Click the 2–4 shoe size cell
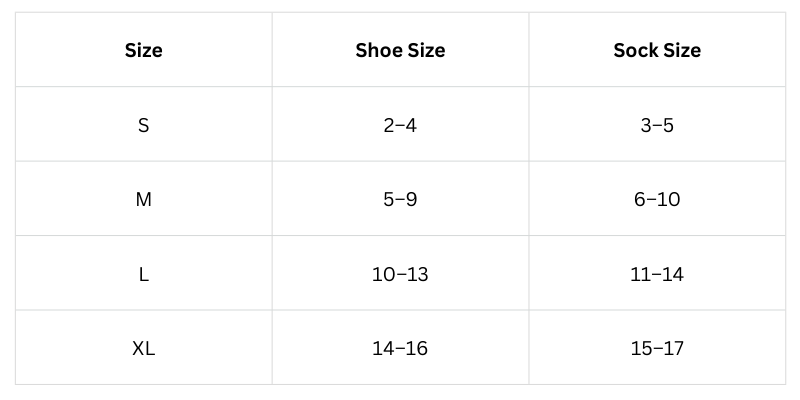 (x=400, y=125)
